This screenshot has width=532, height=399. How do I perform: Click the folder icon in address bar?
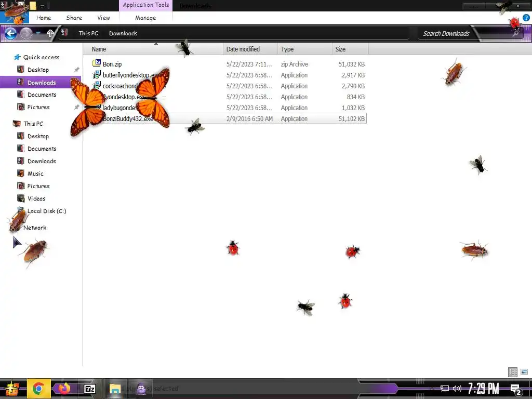[64, 33]
